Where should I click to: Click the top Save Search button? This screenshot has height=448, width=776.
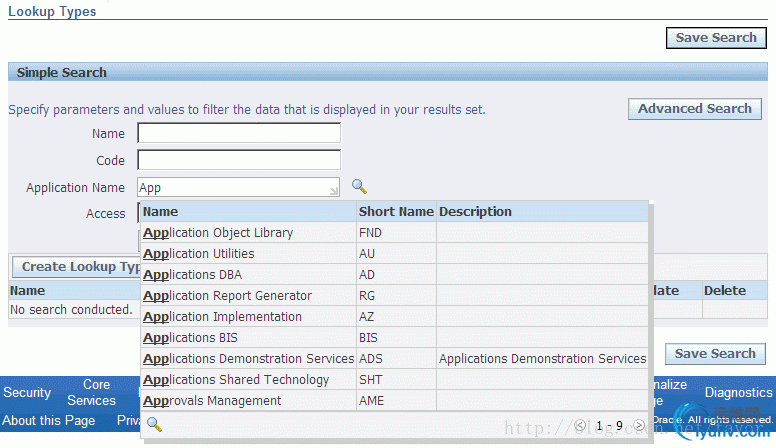click(715, 38)
